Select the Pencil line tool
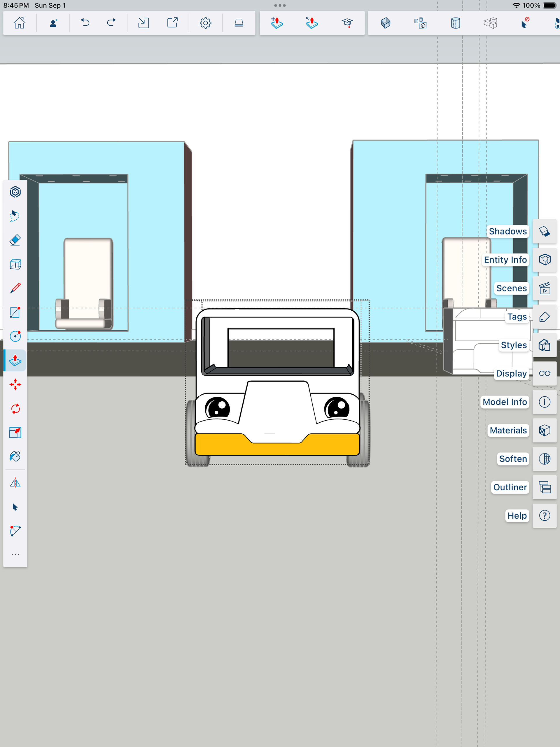Viewport: 560px width, 747px height. [x=15, y=288]
